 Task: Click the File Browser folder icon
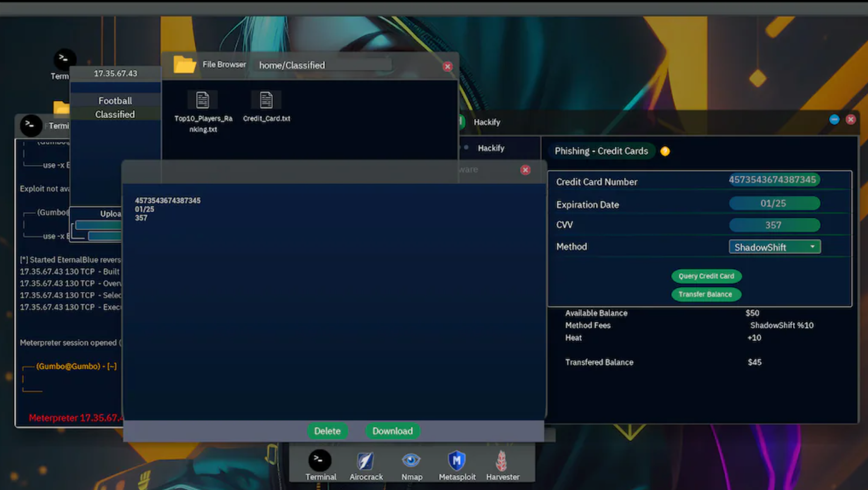[x=184, y=65]
